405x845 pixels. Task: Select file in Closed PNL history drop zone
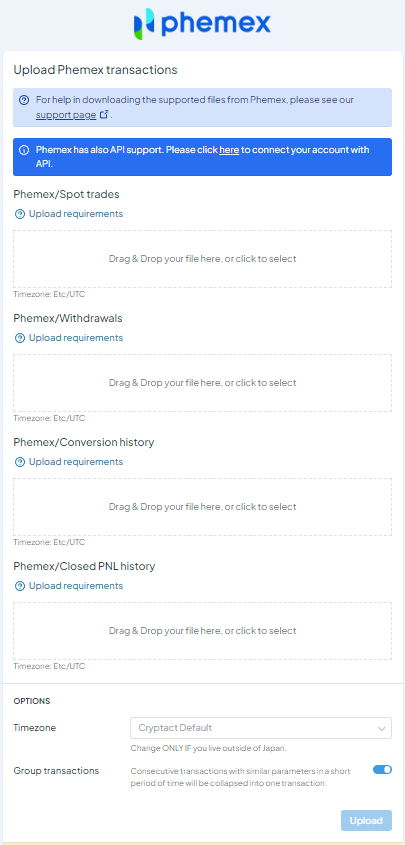(202, 631)
